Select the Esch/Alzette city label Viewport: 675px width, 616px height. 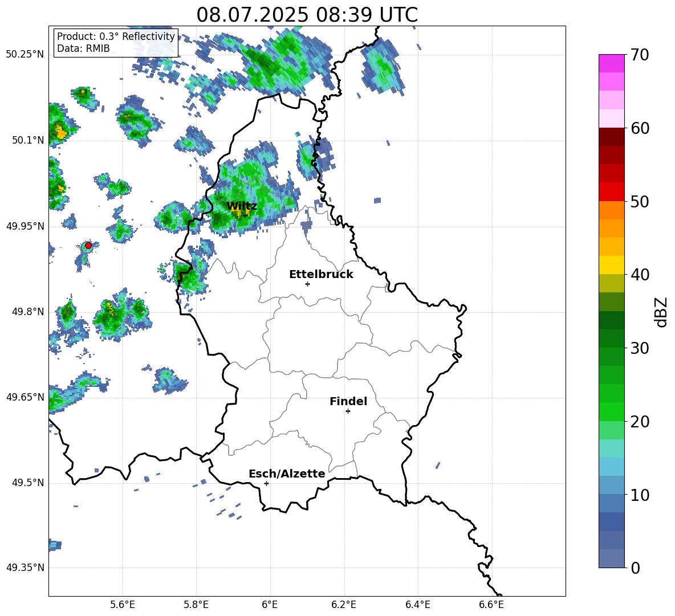click(287, 474)
